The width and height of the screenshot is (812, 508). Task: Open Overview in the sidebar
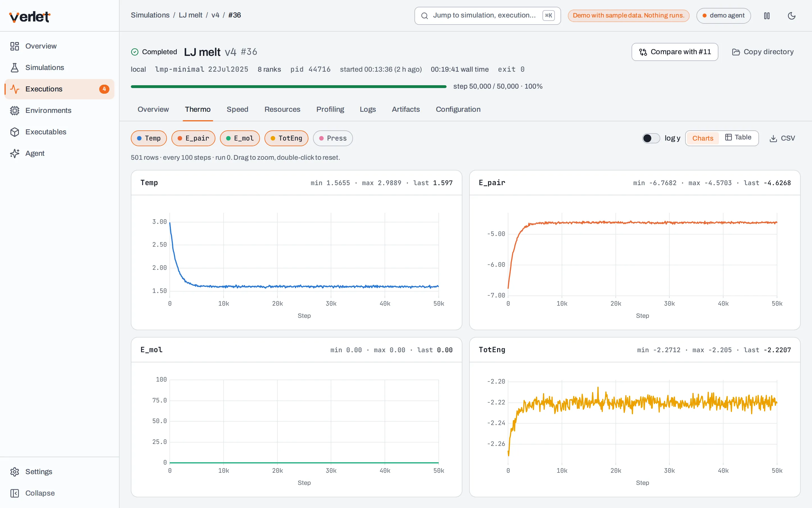tap(59, 46)
